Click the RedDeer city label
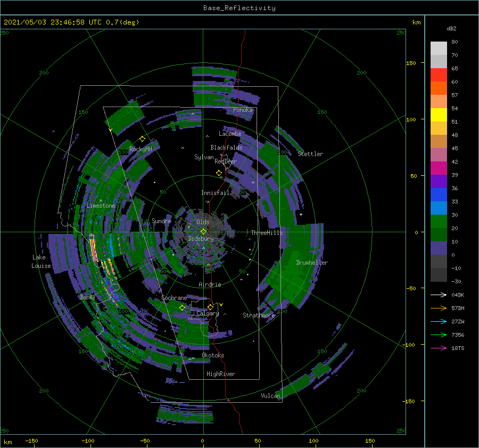 (226, 161)
